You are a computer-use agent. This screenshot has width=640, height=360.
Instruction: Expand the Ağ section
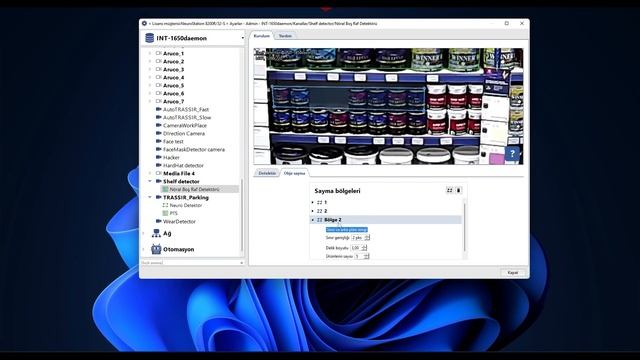(144, 233)
